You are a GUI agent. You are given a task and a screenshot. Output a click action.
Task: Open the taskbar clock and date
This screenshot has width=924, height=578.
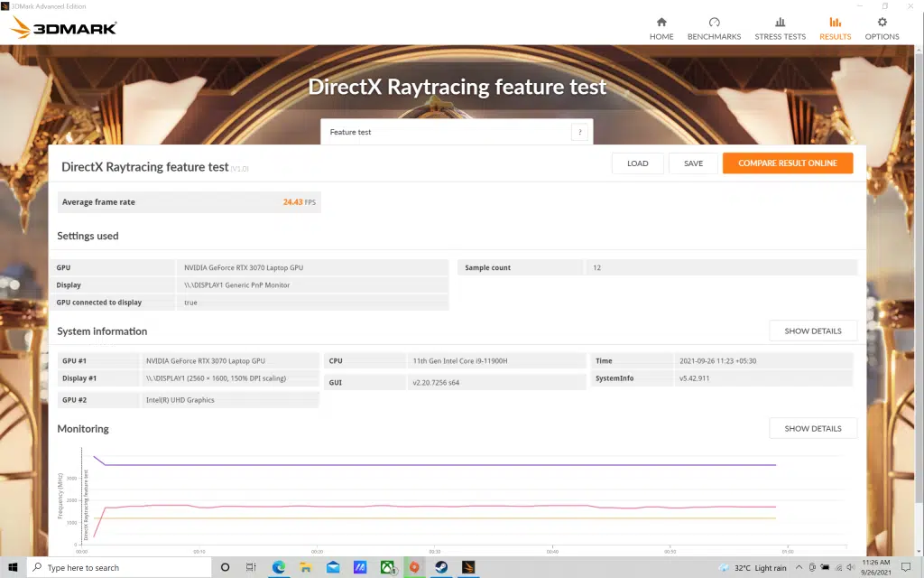pos(875,567)
